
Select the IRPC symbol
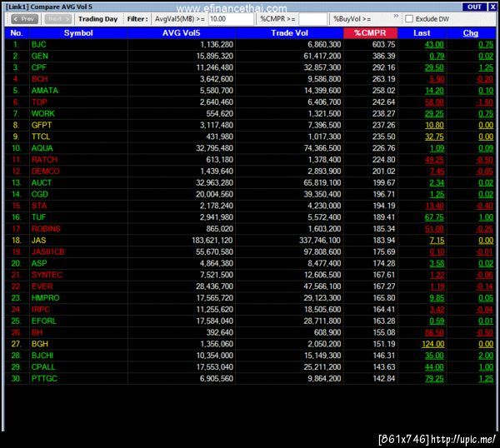click(41, 310)
